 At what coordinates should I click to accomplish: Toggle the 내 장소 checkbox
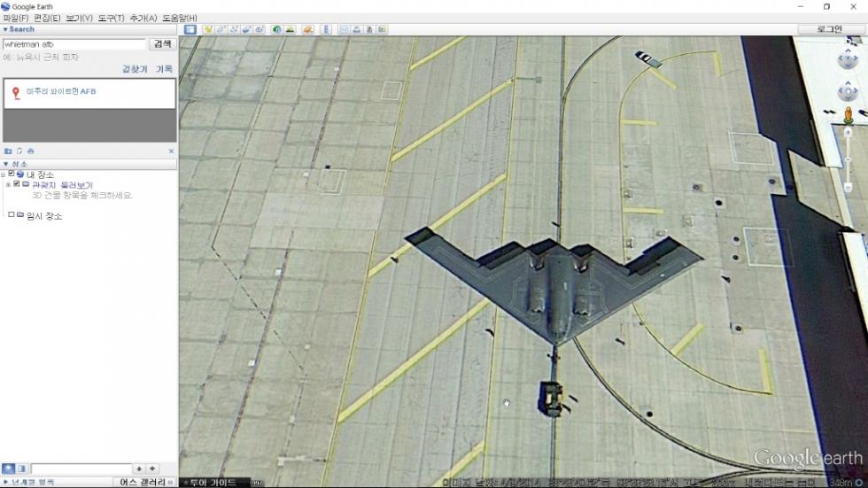[x=12, y=174]
